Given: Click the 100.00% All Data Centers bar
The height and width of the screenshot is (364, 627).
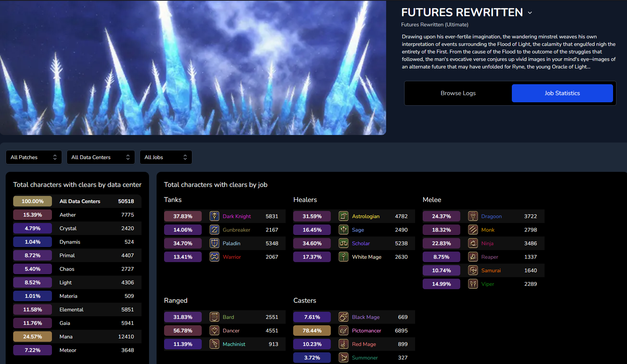Looking at the screenshot, I should coord(32,201).
